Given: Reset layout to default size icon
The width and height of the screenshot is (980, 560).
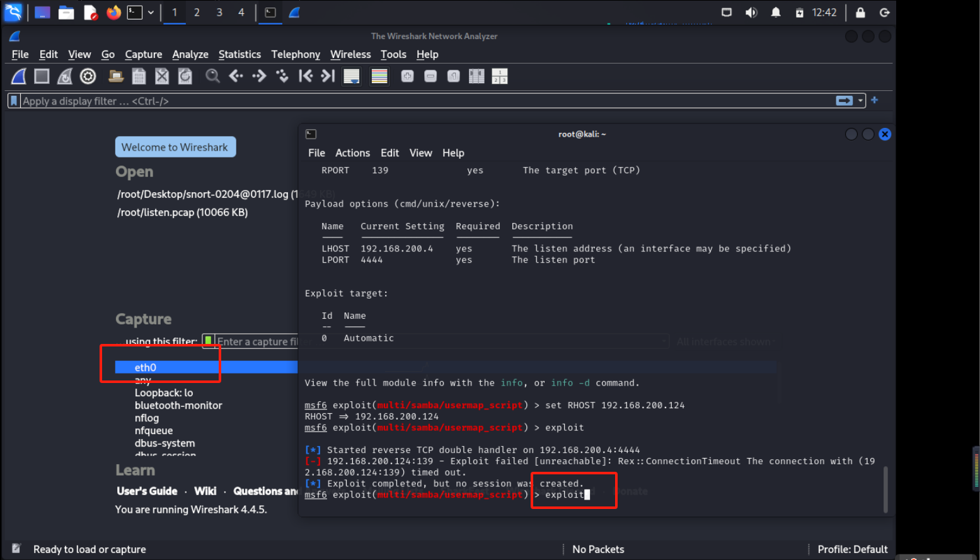Looking at the screenshot, I should point(477,76).
